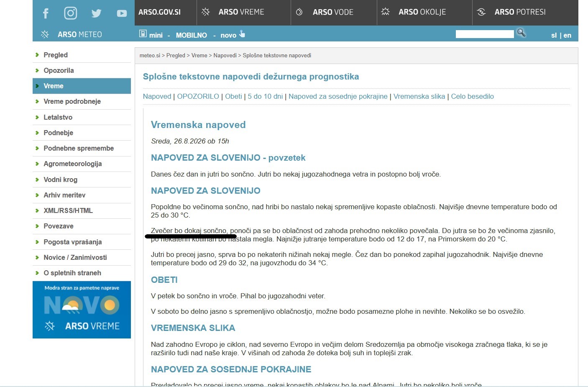Open the Facebook icon link
This screenshot has width=588, height=387.
pos(46,13)
